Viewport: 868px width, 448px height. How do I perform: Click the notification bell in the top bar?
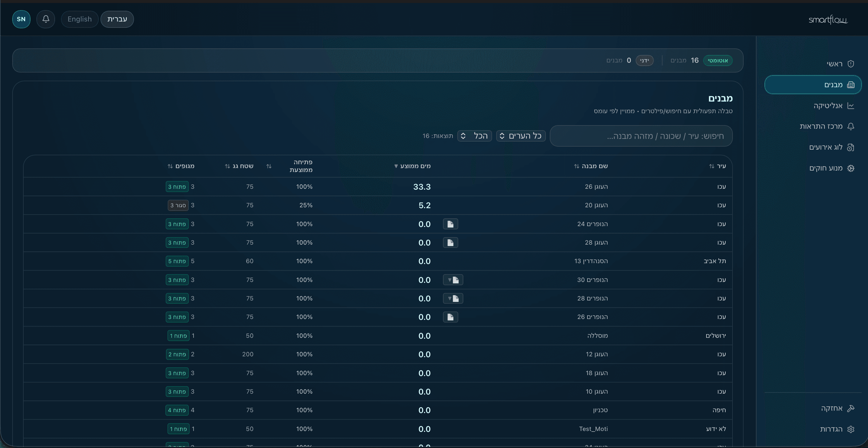click(46, 19)
